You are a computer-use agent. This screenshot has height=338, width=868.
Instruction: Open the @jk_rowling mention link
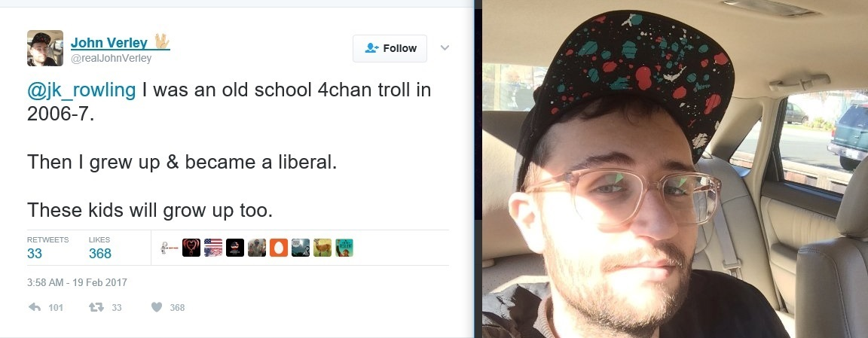tap(81, 90)
